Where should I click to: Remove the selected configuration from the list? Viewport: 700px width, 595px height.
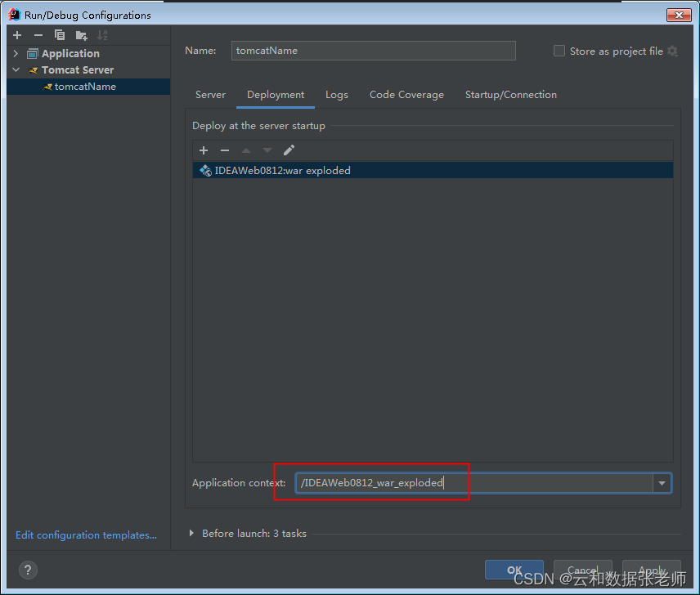(x=38, y=35)
